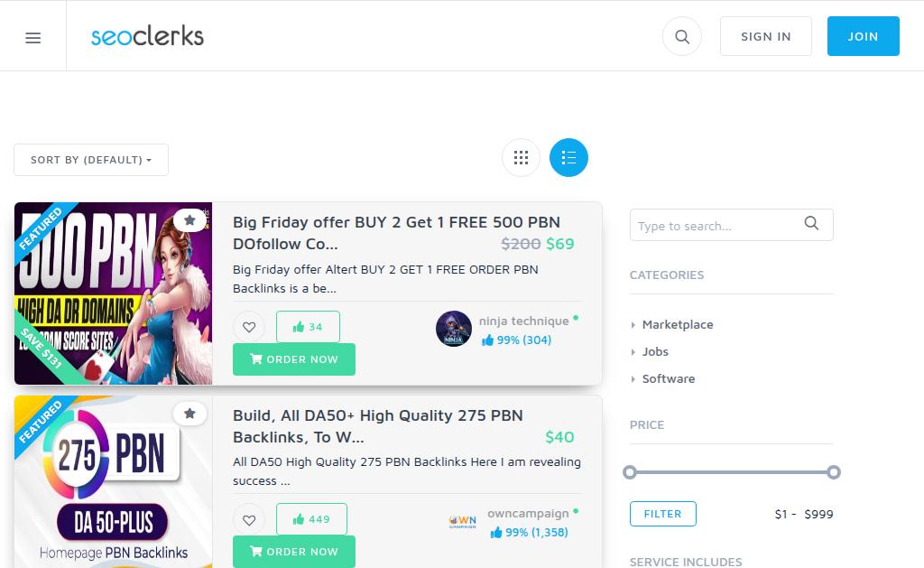Image resolution: width=924 pixels, height=568 pixels.
Task: Click Order Now for 500 PBN offer
Action: [x=294, y=359]
